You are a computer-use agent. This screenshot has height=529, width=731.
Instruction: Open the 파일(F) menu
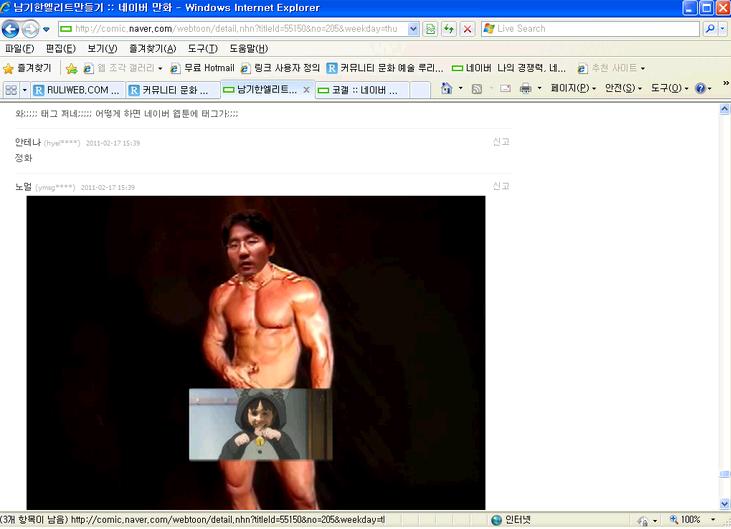pyautogui.click(x=19, y=48)
